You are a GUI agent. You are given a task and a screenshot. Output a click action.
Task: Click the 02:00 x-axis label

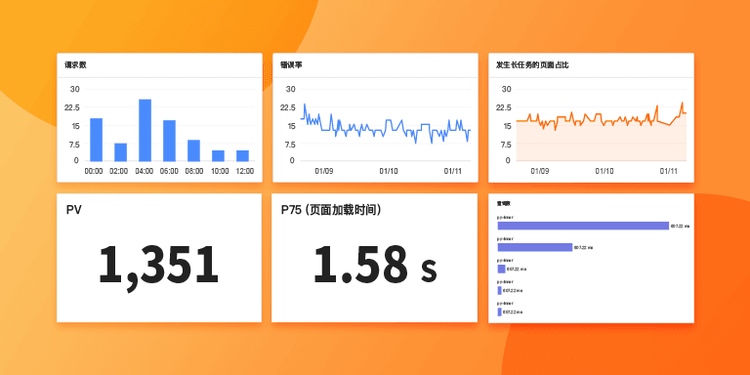pyautogui.click(x=119, y=171)
